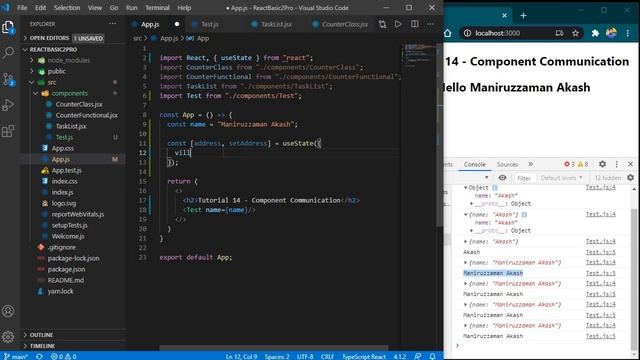
Task: Open Source Control view in activity bar
Action: point(8,79)
